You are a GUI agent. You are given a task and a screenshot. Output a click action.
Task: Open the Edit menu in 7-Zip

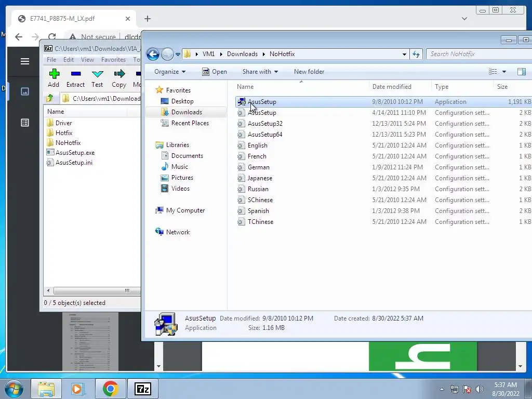point(68,59)
